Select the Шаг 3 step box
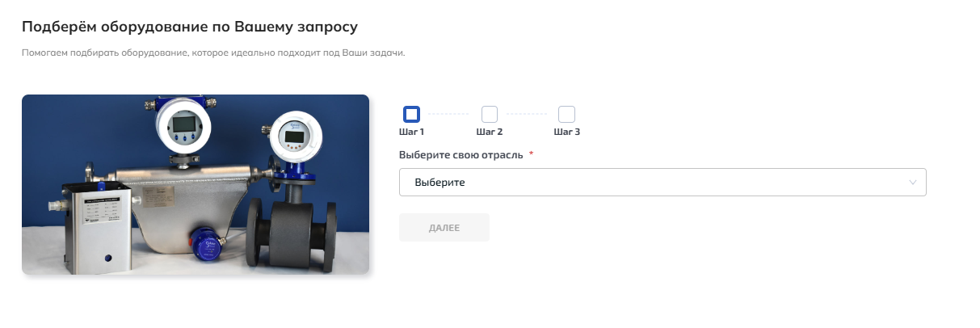Screen dimensions: 980x328 point(566,114)
